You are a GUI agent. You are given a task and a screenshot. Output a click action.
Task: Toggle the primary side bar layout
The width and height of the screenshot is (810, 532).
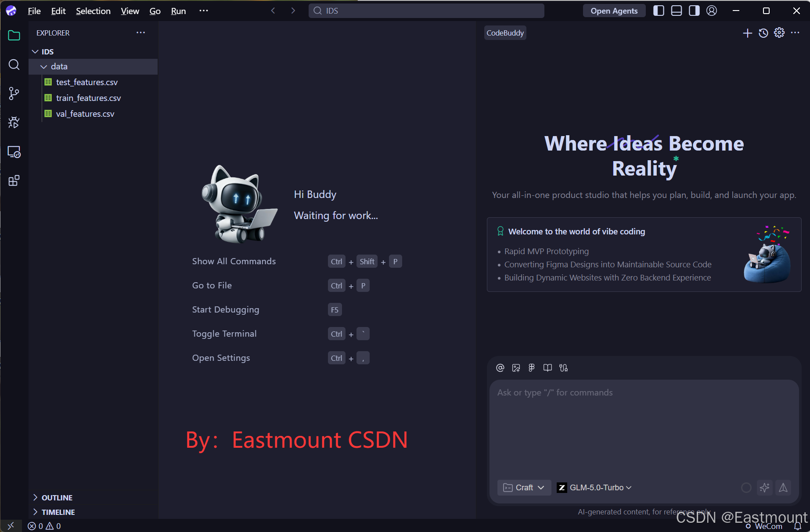pyautogui.click(x=659, y=11)
